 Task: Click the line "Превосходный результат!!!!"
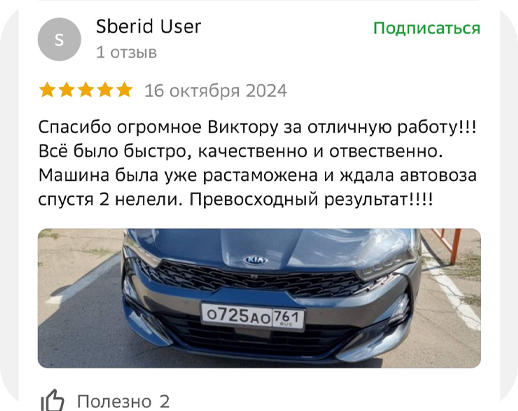311,199
